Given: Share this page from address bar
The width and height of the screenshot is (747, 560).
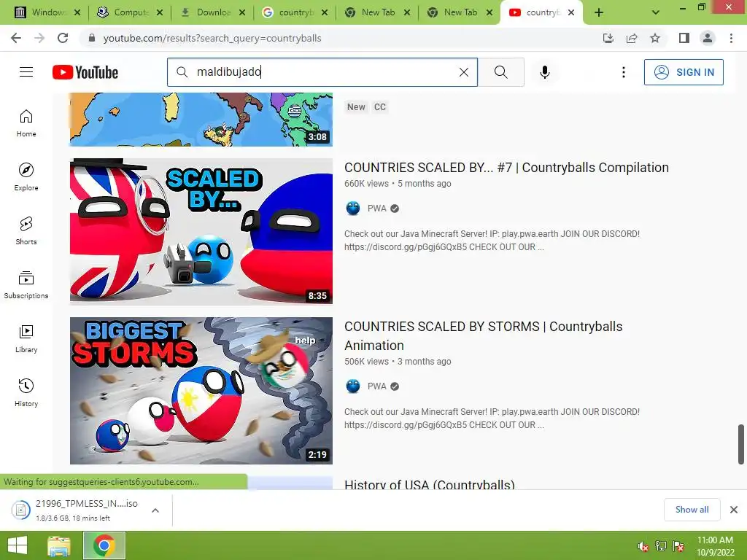Looking at the screenshot, I should pos(632,38).
